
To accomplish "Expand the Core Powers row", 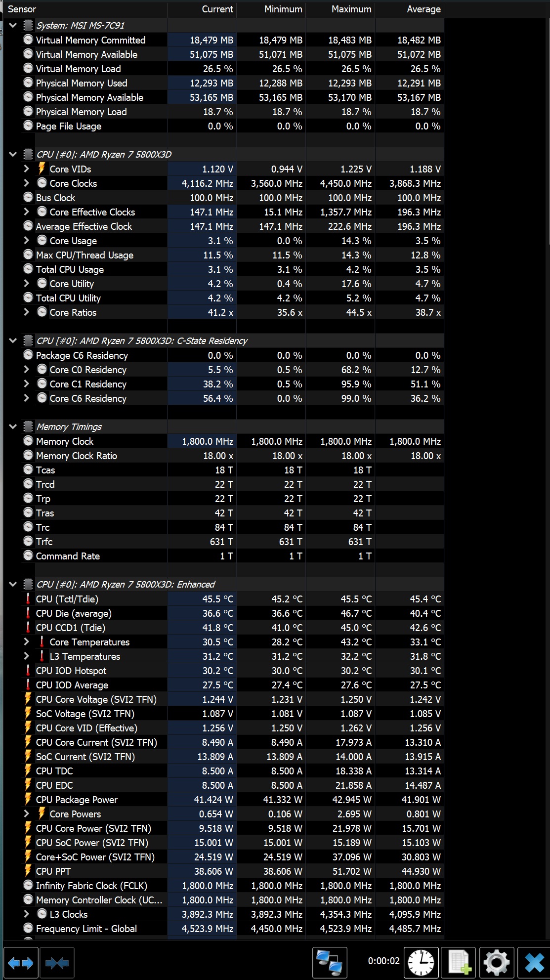I will click(27, 814).
